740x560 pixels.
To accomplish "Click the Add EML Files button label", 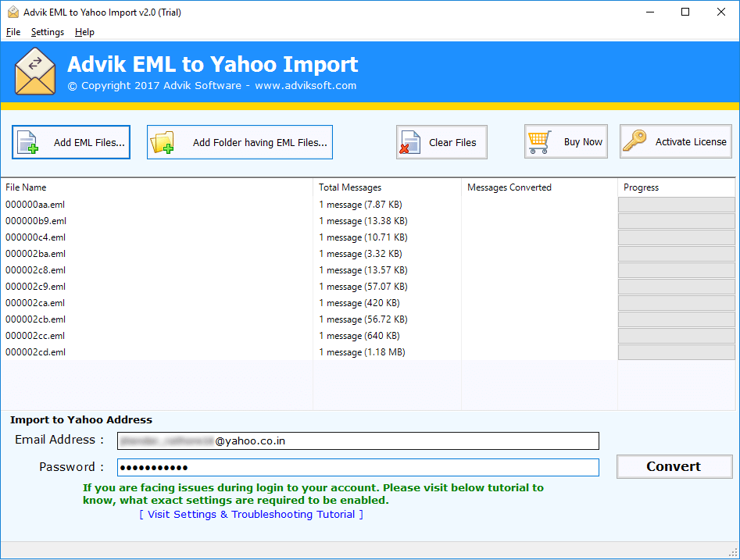I will pyautogui.click(x=89, y=142).
